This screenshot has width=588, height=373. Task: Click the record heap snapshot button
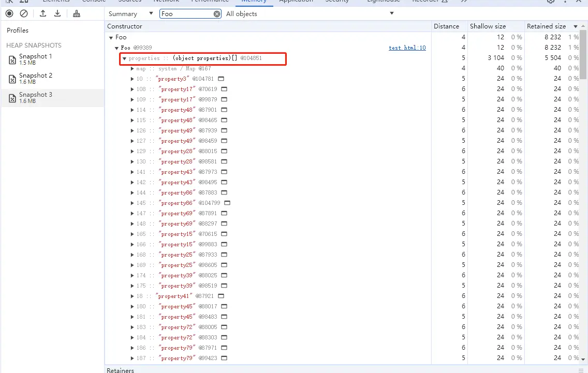(9, 13)
